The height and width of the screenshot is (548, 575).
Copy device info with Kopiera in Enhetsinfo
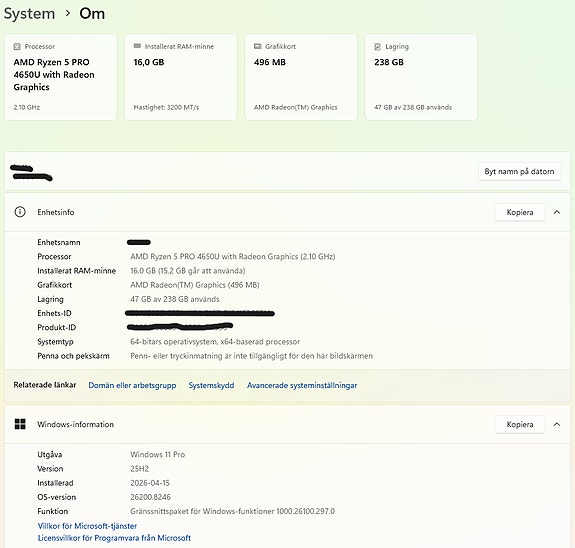click(520, 212)
